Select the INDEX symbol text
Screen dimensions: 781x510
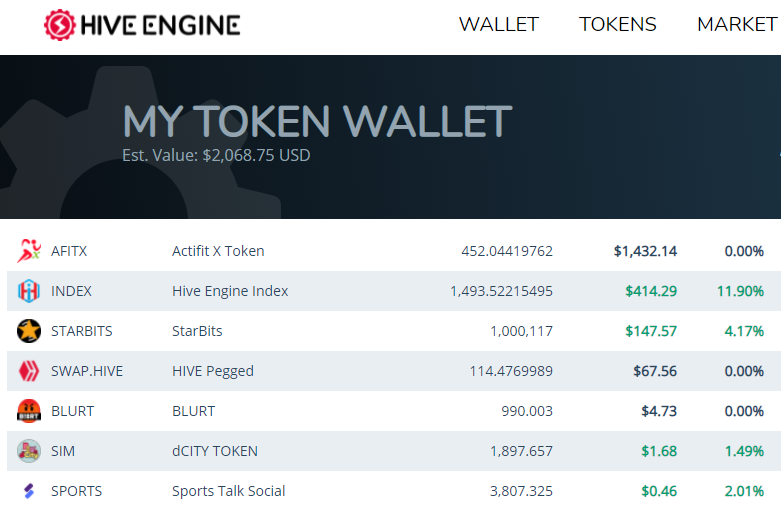[71, 291]
